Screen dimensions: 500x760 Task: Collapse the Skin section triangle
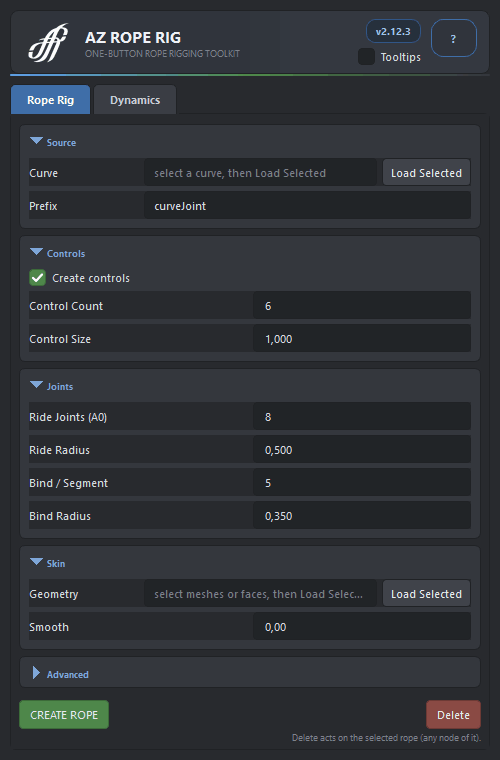pyautogui.click(x=36, y=562)
